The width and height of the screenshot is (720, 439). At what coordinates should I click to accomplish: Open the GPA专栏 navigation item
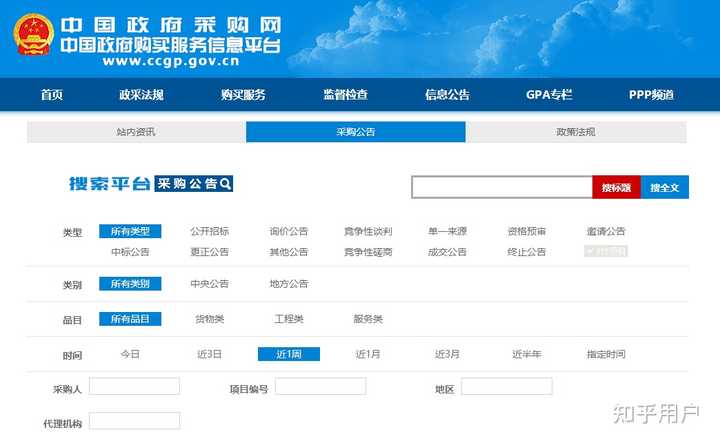[549, 95]
